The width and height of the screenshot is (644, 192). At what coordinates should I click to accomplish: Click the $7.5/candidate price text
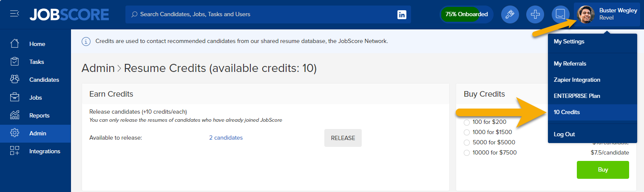(610, 152)
